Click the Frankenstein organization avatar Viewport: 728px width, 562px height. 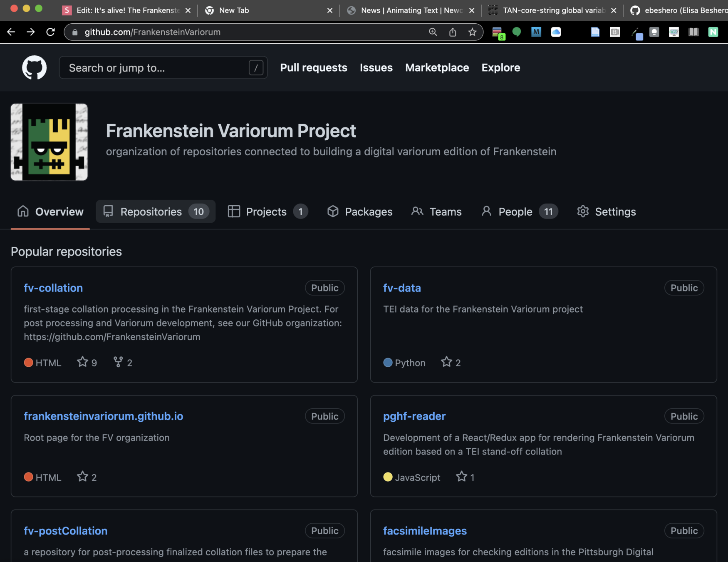point(49,142)
